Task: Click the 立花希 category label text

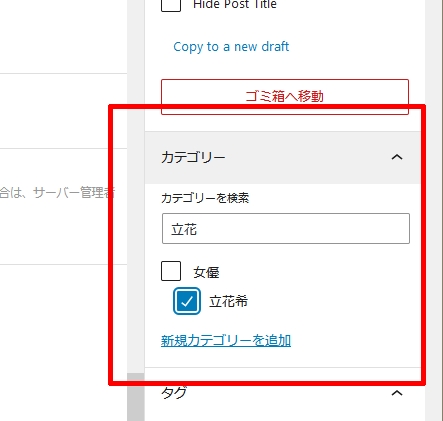Action: (x=228, y=301)
